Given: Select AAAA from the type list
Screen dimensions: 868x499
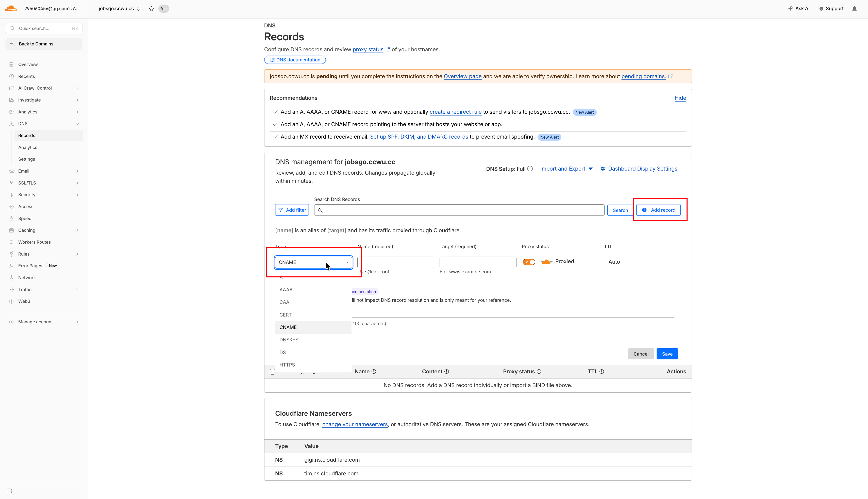Looking at the screenshot, I should pos(313,290).
